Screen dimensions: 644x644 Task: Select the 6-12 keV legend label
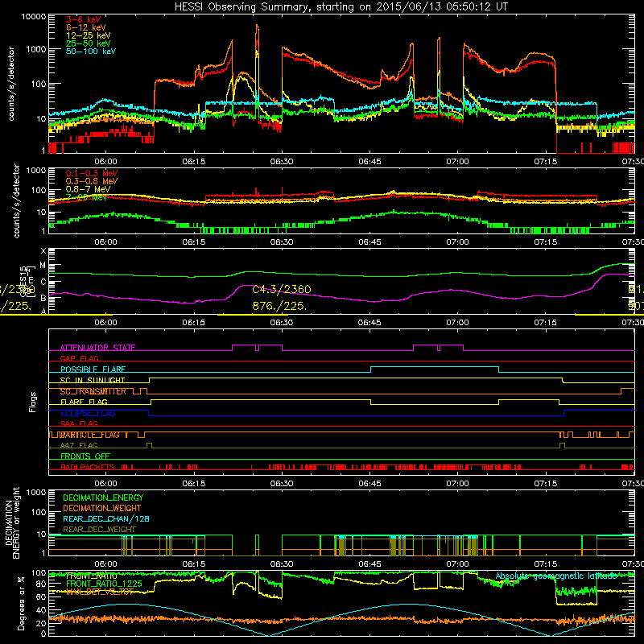click(x=86, y=27)
